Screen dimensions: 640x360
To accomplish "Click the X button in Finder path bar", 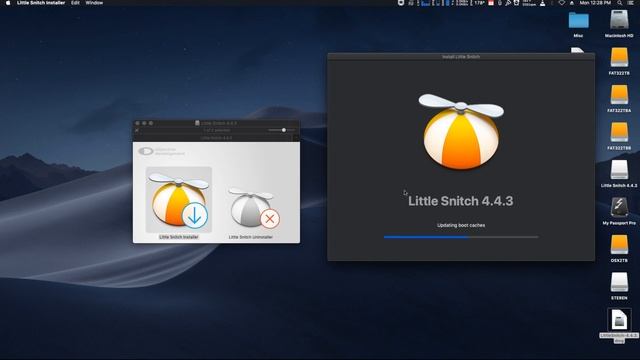I will [137, 130].
